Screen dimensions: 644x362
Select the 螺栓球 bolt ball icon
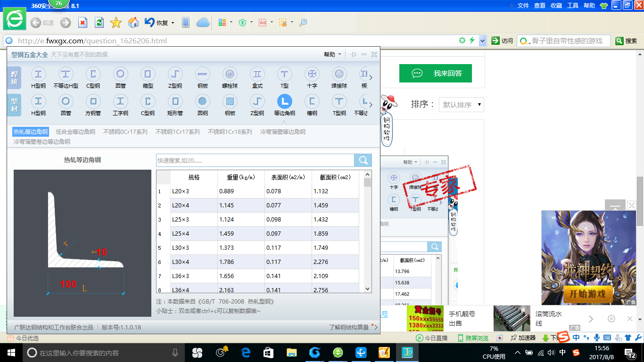click(x=230, y=74)
